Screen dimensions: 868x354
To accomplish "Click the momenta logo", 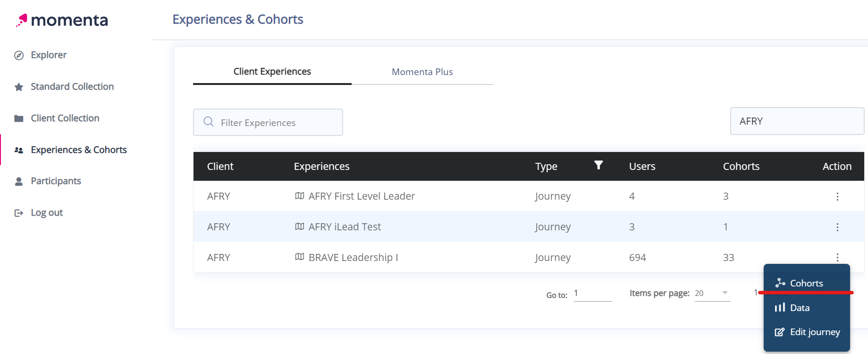I will point(62,20).
